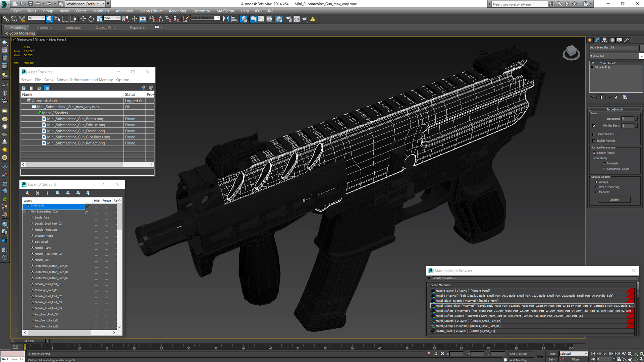Click Pin Stack icon under modifier stack
The height and width of the screenshot is (362, 644).
point(592,97)
